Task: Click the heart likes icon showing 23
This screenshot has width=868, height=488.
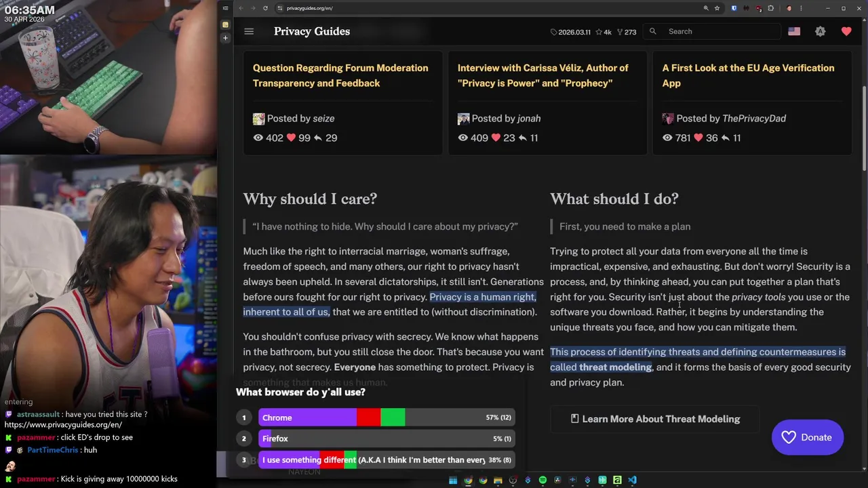Action: pos(496,138)
